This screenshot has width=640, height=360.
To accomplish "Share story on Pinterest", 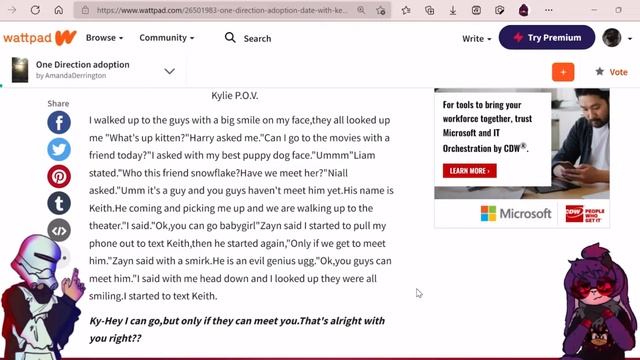I will click(x=59, y=176).
